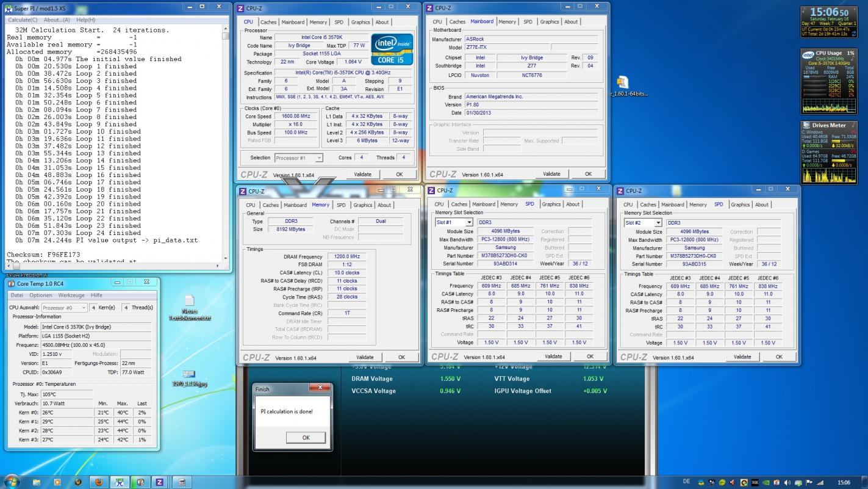
Task: Click the Intel Core i5 logo in CPU-Z
Action: 392,50
